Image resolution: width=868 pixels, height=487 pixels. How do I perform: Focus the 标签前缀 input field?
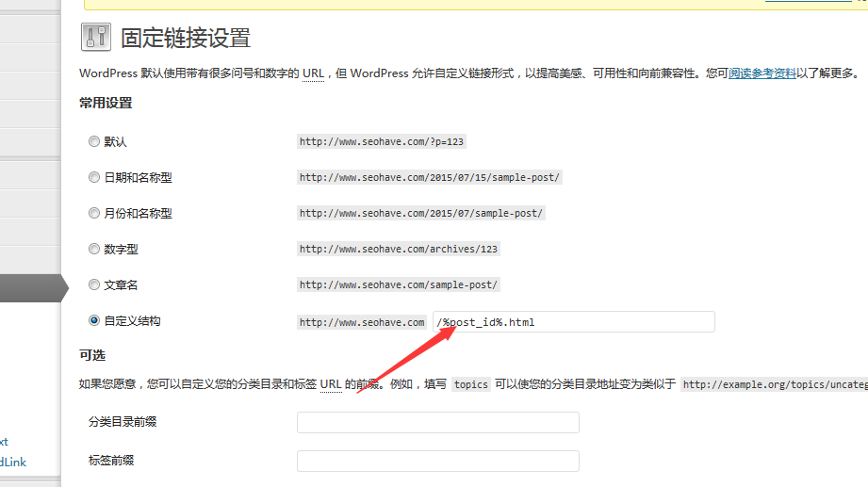tap(438, 461)
